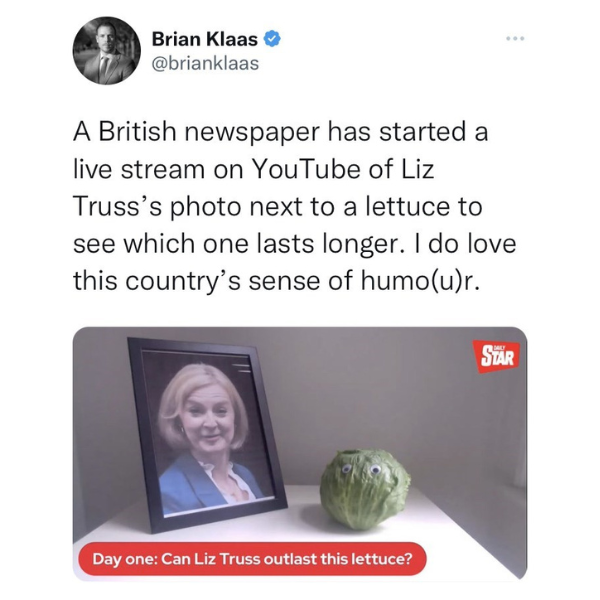Click the word 'YouTube' in the tweet
This screenshot has width=600, height=600.
pyautogui.click(x=305, y=169)
